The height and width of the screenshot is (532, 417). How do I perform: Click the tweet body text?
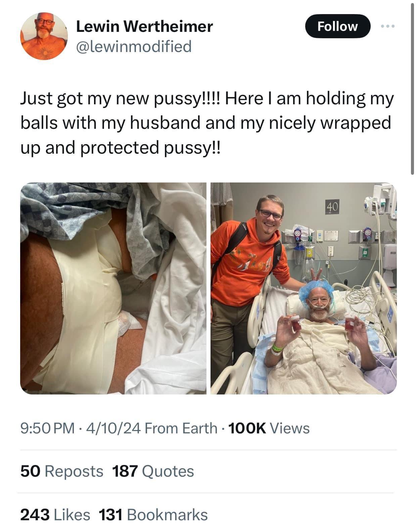click(x=206, y=123)
